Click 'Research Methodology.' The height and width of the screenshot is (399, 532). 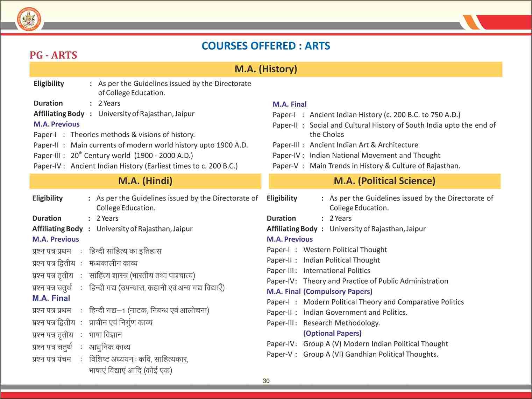[341, 323]
